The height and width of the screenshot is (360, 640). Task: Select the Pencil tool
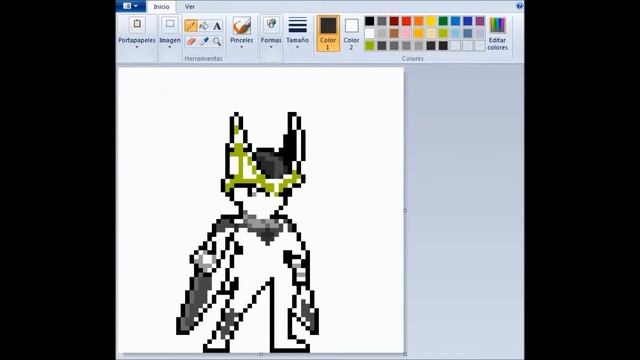(191, 26)
